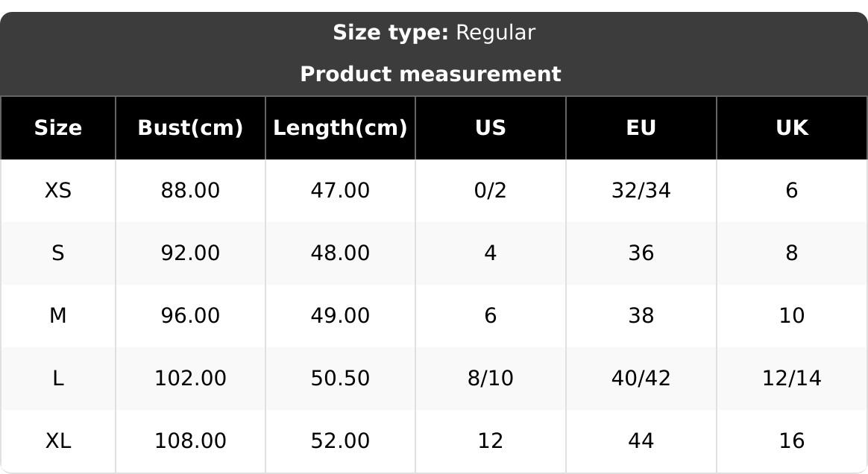
Task: Click the Length(cm) column header
Action: coord(340,128)
